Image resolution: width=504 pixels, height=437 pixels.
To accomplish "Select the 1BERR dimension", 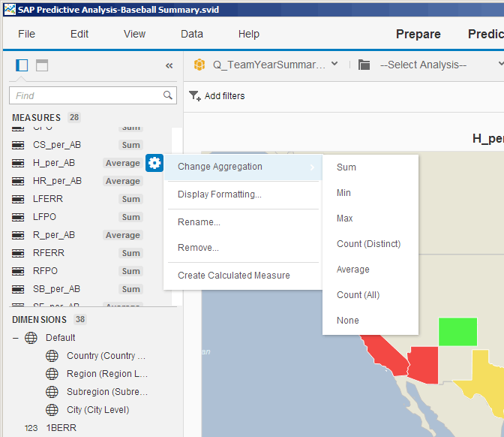I will tap(61, 428).
